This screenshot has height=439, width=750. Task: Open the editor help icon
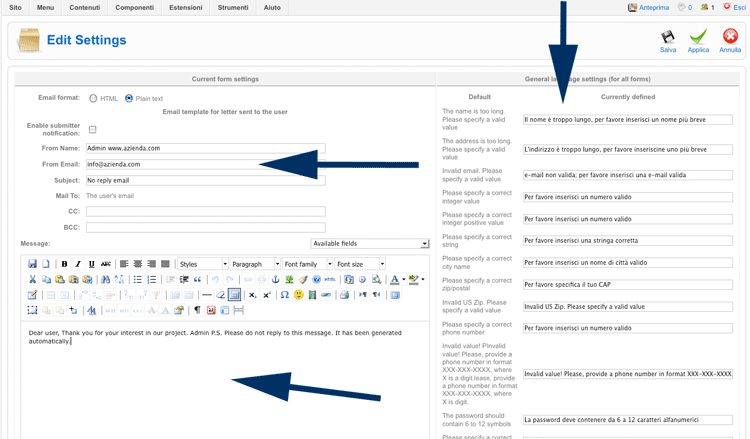316,279
